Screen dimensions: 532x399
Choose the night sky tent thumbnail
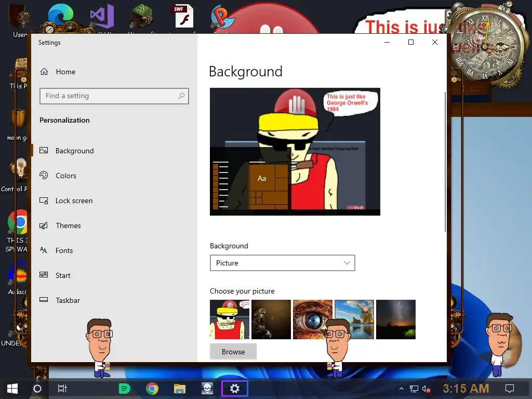coord(395,320)
